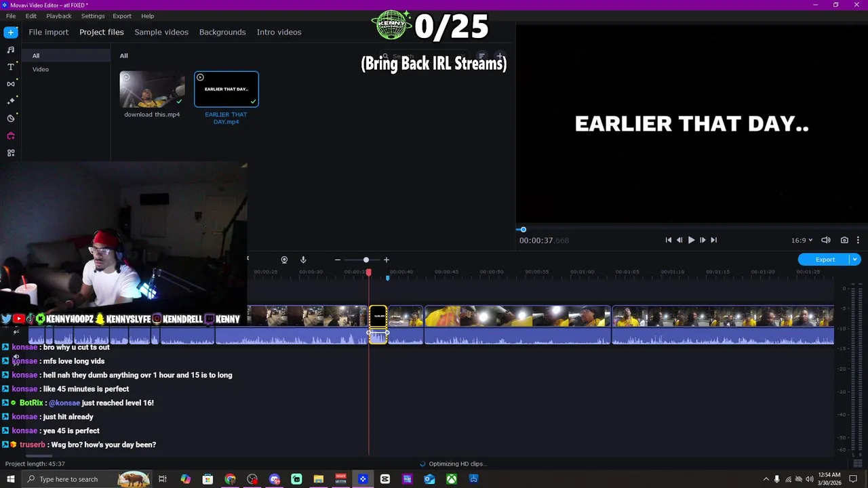Open the CapCut icon in the taskbar
This screenshot has width=868, height=488.
coord(385,479)
